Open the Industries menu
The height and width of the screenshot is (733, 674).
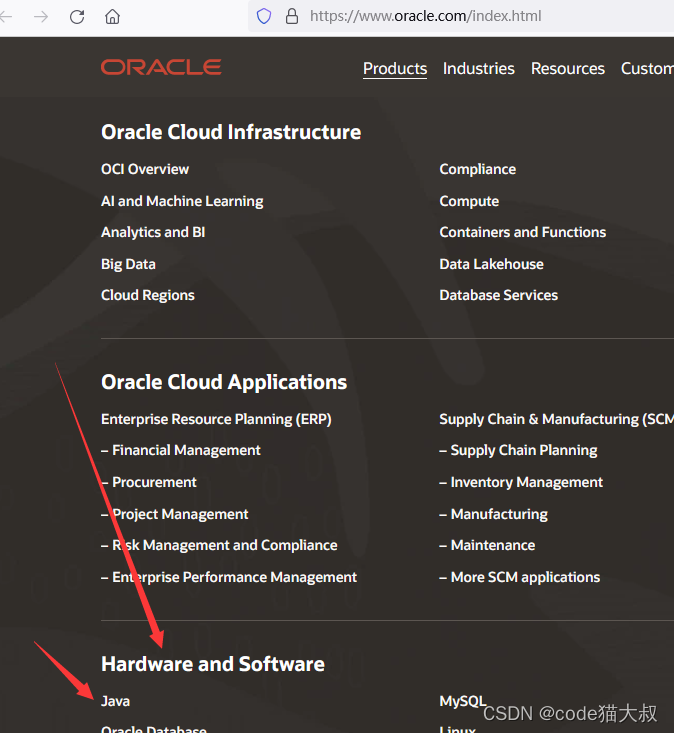[x=479, y=69]
